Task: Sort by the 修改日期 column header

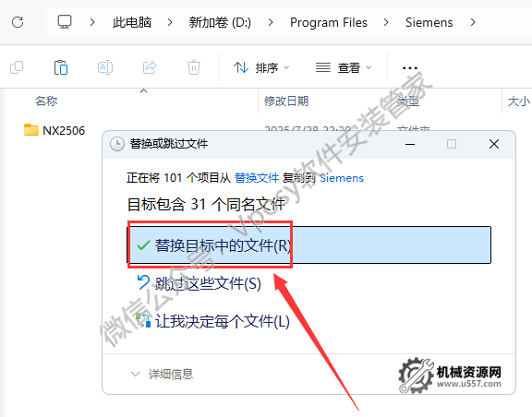Action: point(286,101)
